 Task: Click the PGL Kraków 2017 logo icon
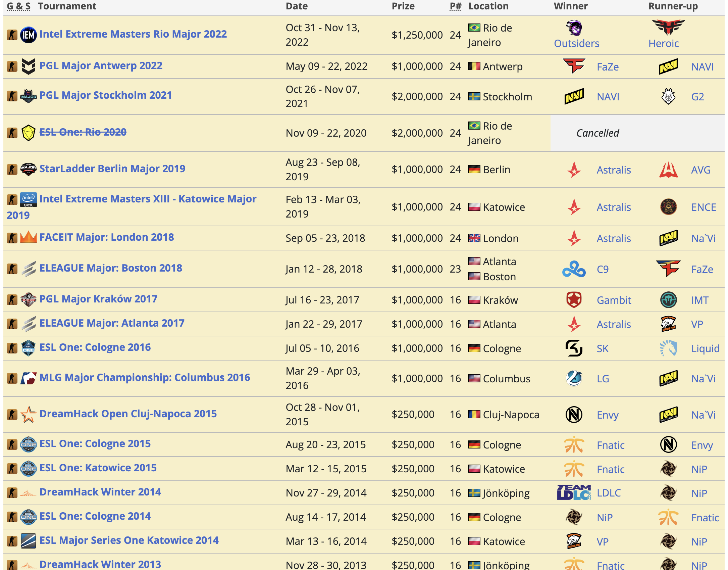tap(29, 299)
